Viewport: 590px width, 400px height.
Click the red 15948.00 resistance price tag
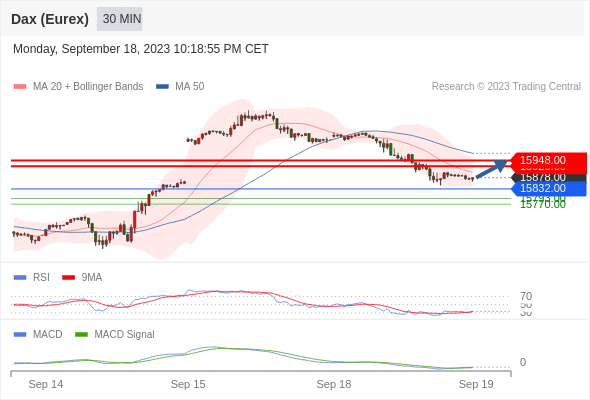(x=549, y=160)
